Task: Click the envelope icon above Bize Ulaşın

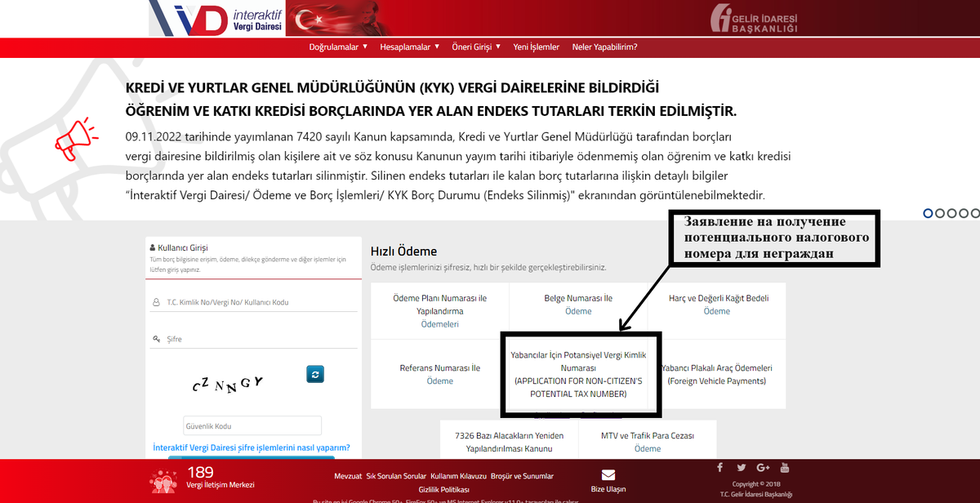Action: pos(608,474)
